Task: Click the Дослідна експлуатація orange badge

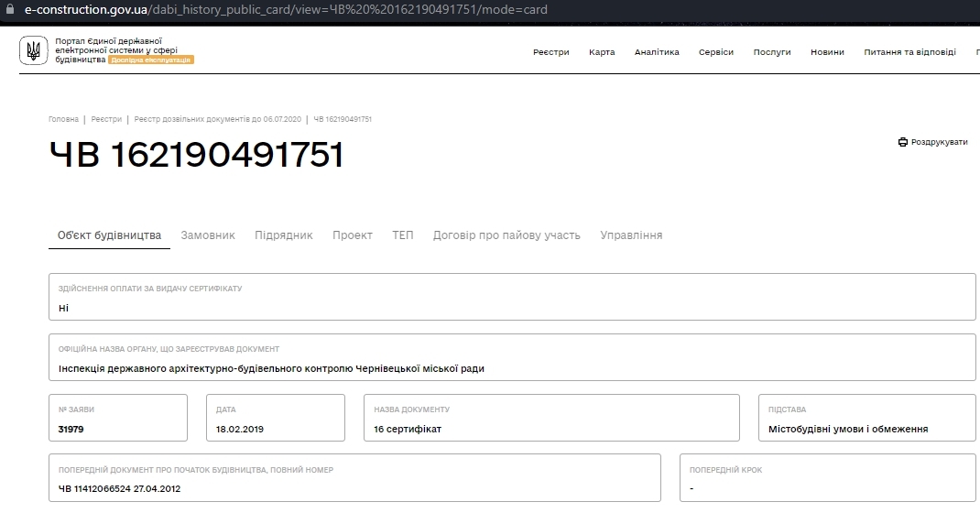Action: 150,60
